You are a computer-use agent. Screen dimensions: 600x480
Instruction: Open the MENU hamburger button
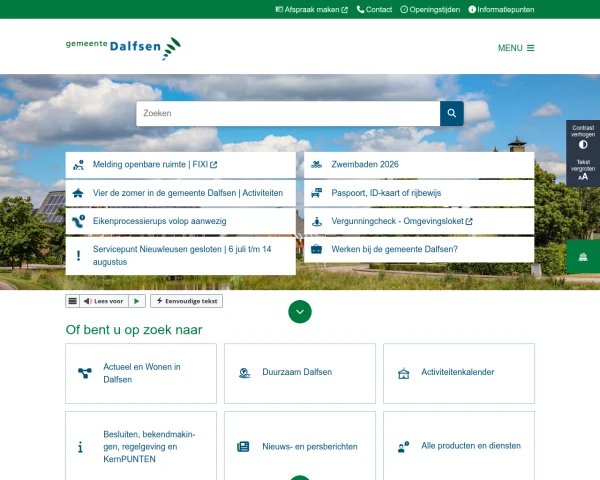516,48
